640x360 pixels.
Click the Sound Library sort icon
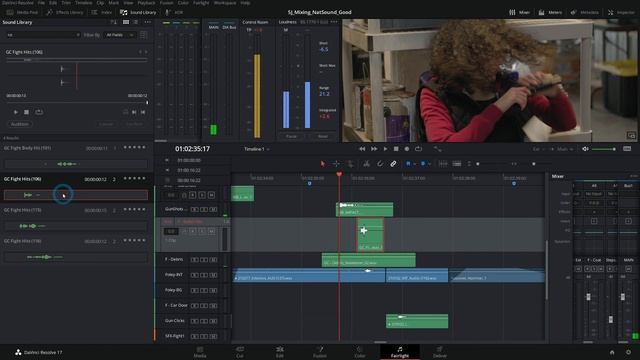pyautogui.click(x=113, y=22)
